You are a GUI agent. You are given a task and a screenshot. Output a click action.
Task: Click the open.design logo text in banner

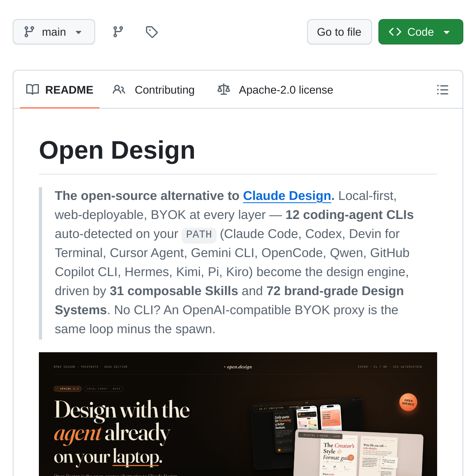pyautogui.click(x=238, y=367)
